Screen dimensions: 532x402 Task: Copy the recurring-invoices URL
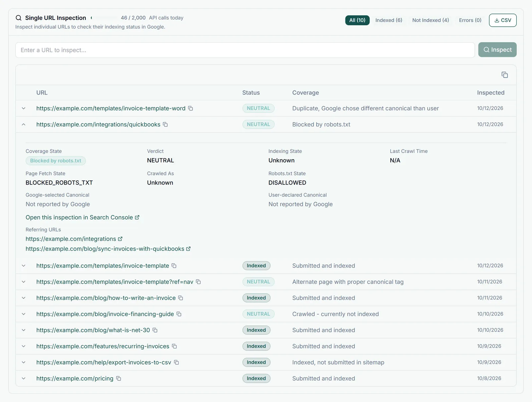coord(174,346)
